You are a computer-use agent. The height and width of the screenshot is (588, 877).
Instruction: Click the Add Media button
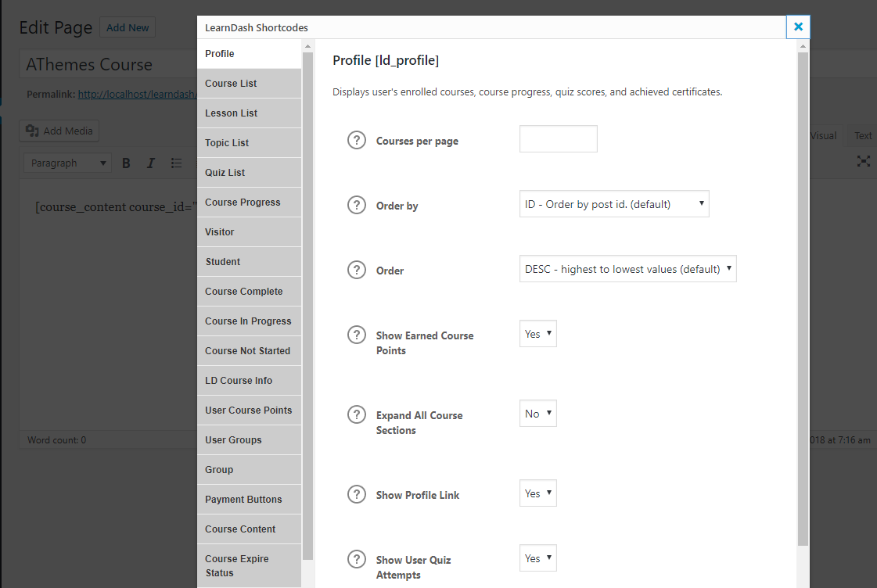pos(59,131)
